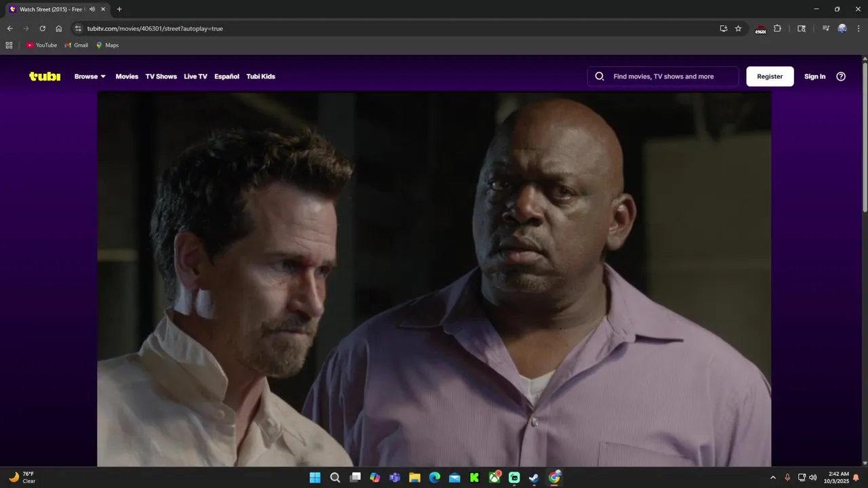868x488 pixels.
Task: Mute the tab using the speaker icon
Action: click(92, 9)
